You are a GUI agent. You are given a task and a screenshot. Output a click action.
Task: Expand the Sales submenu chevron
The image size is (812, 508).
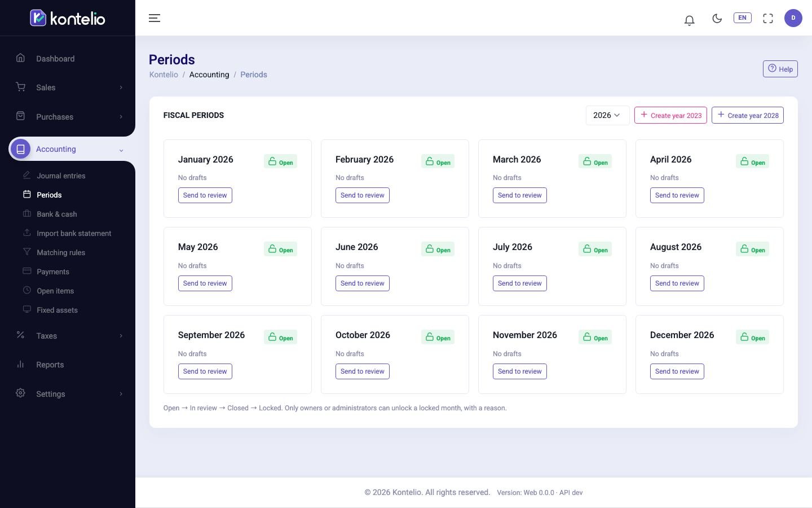coord(121,87)
